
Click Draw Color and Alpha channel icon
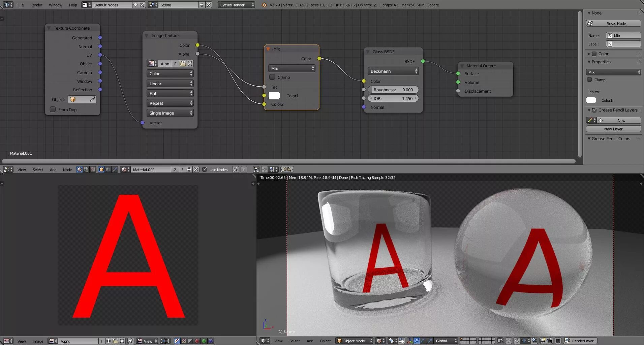[x=177, y=341]
